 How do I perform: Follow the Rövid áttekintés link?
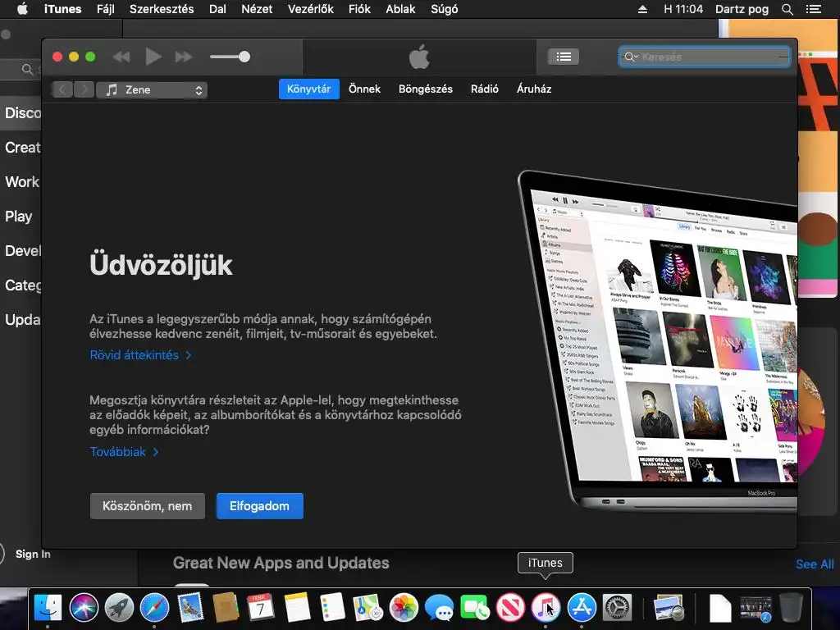pyautogui.click(x=140, y=355)
